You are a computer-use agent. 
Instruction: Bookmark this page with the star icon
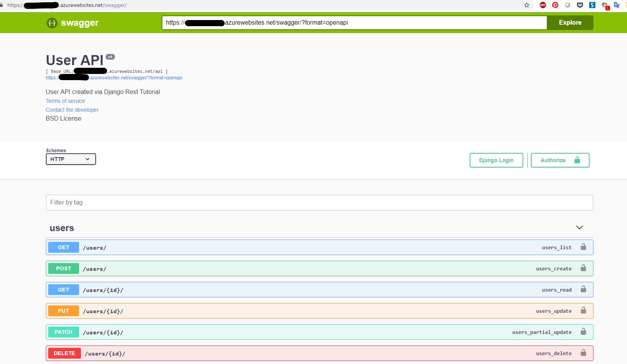click(x=527, y=5)
